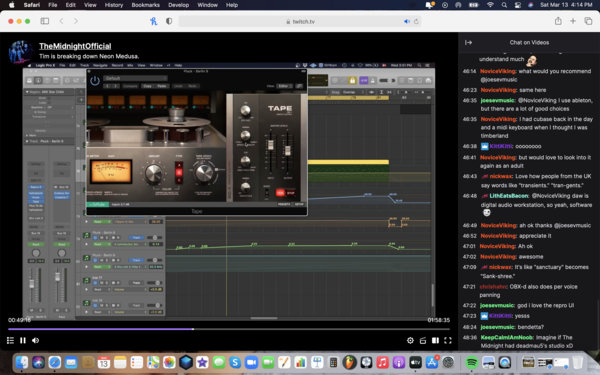Screen dimensions: 600x375
Task: Click the chrishahn username in chat
Action: tap(493, 287)
